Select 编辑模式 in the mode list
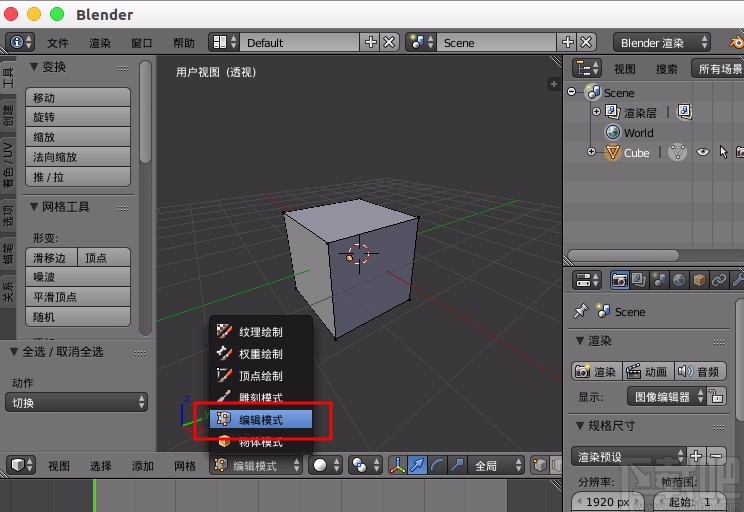The width and height of the screenshot is (744, 512). pyautogui.click(x=261, y=419)
